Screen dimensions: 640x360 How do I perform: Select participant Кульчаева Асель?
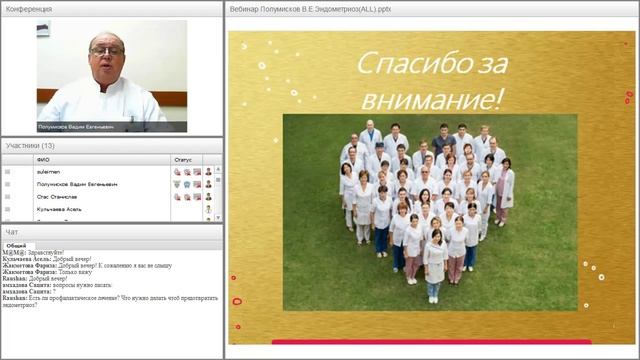[x=59, y=209]
